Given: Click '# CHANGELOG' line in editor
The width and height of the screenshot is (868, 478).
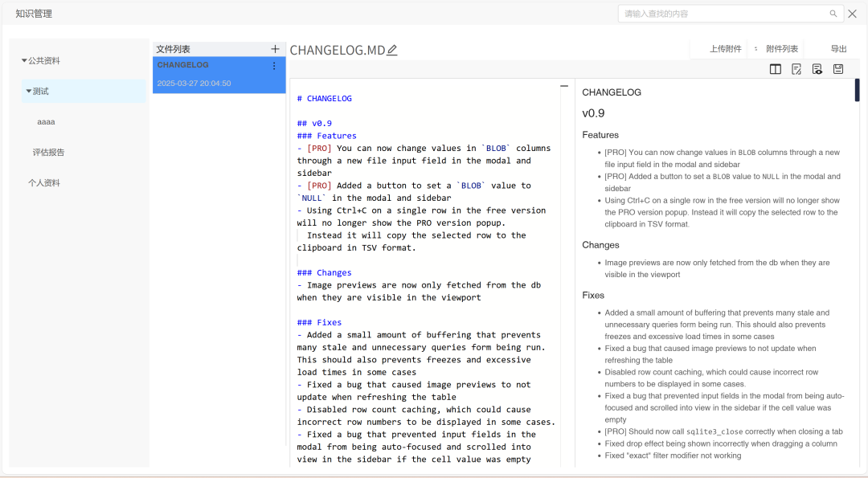Looking at the screenshot, I should click(325, 99).
